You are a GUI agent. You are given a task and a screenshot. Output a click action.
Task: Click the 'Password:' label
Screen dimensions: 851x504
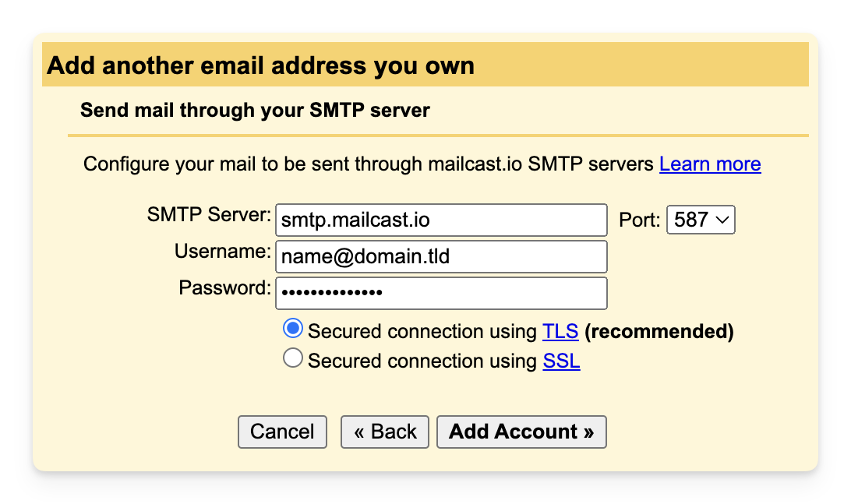point(224,288)
